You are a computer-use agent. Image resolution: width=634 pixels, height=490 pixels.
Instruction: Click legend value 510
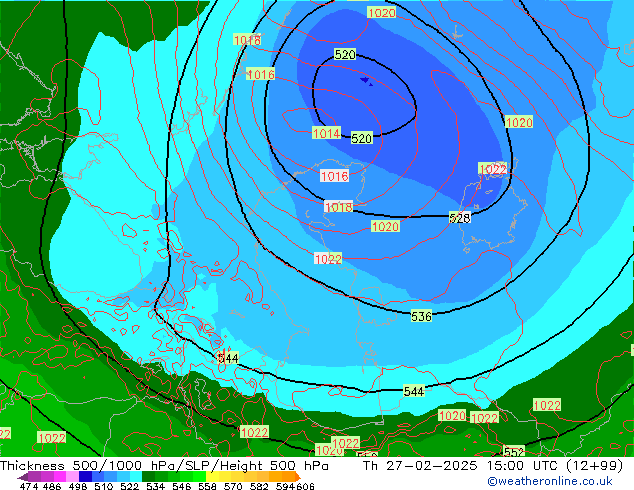(x=104, y=486)
